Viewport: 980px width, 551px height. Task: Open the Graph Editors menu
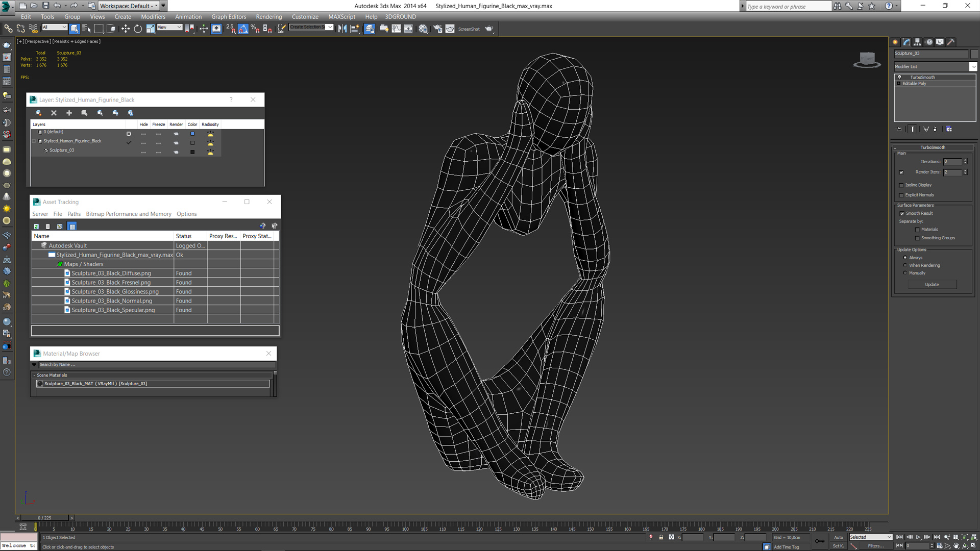point(229,16)
